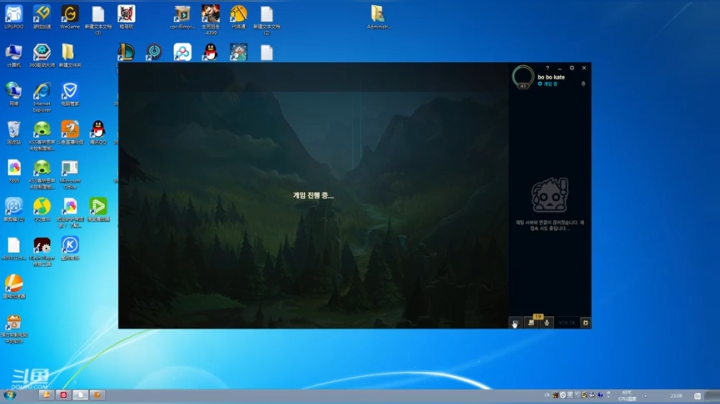This screenshot has height=404, width=720.
Task: Open the orange striped ball shortcut
Action: (x=14, y=287)
